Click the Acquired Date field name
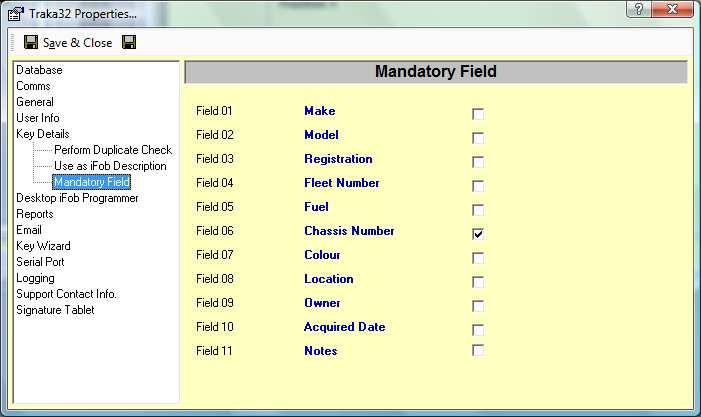 pos(344,327)
